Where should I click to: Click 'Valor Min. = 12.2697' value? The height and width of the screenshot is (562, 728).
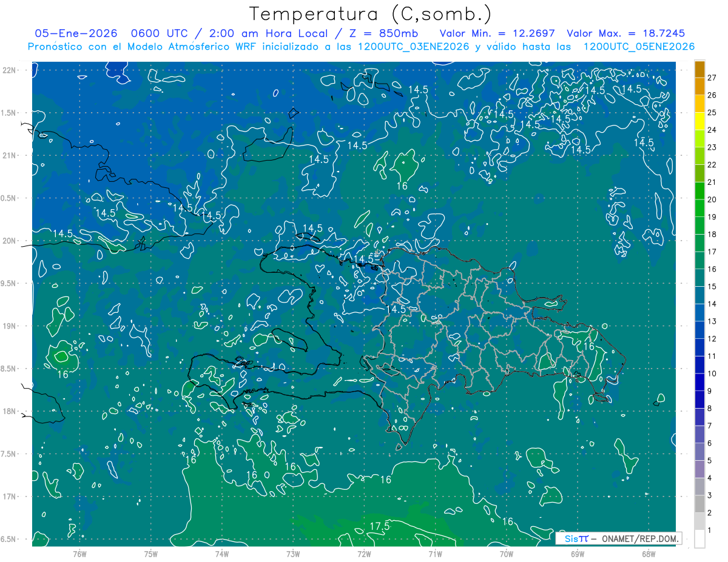(x=498, y=34)
